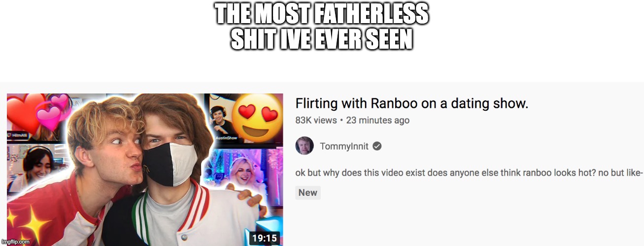Click the 23 minutes ago timestamp
Viewport: 644px width, 246px height.
pyautogui.click(x=378, y=120)
